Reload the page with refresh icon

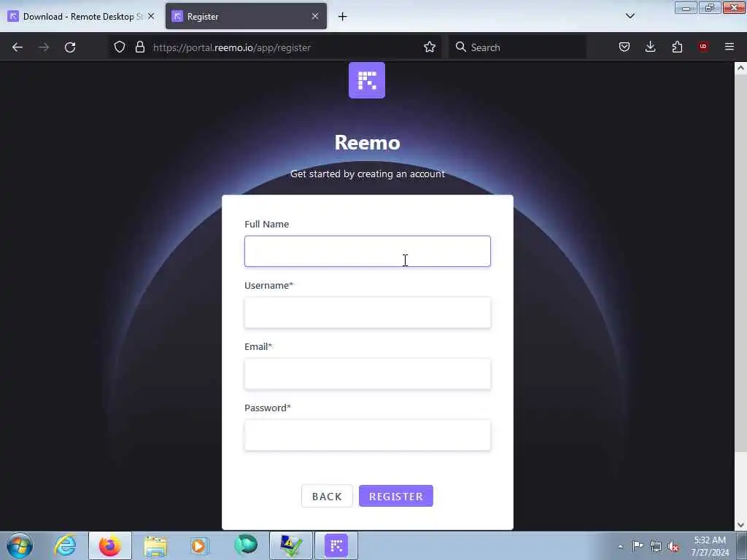click(70, 47)
